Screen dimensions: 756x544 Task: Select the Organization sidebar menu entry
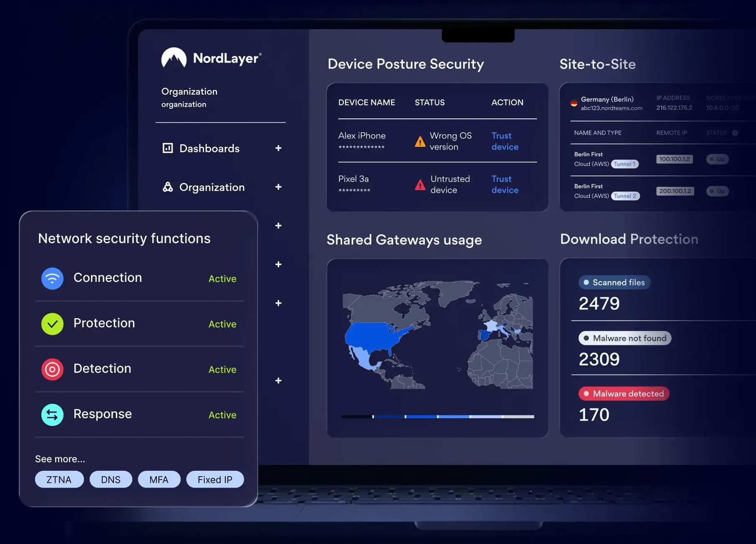tap(212, 187)
